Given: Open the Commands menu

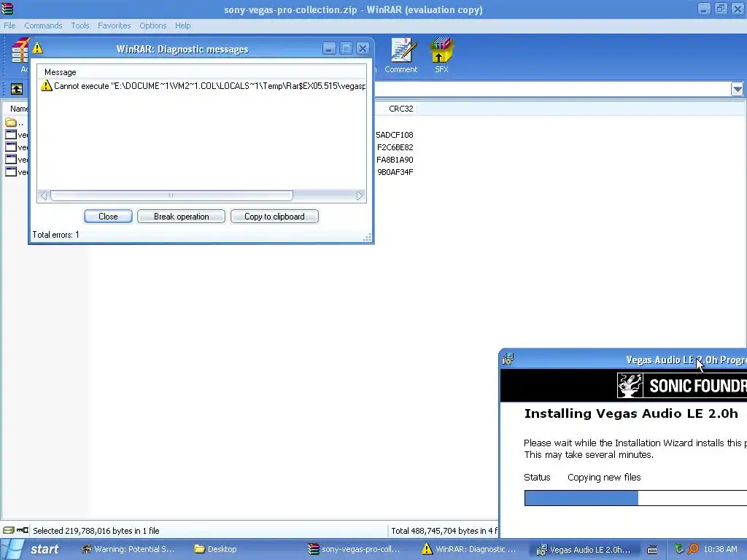Looking at the screenshot, I should 43,26.
